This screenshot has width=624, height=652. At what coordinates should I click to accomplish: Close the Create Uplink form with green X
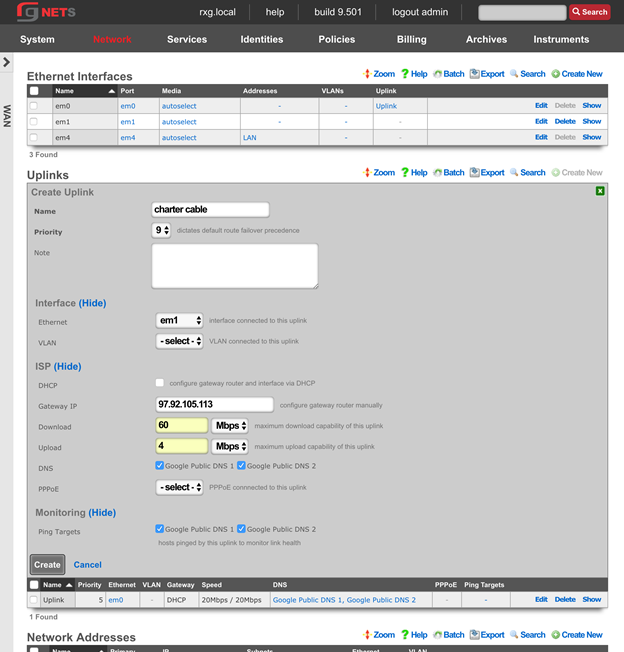click(x=600, y=190)
